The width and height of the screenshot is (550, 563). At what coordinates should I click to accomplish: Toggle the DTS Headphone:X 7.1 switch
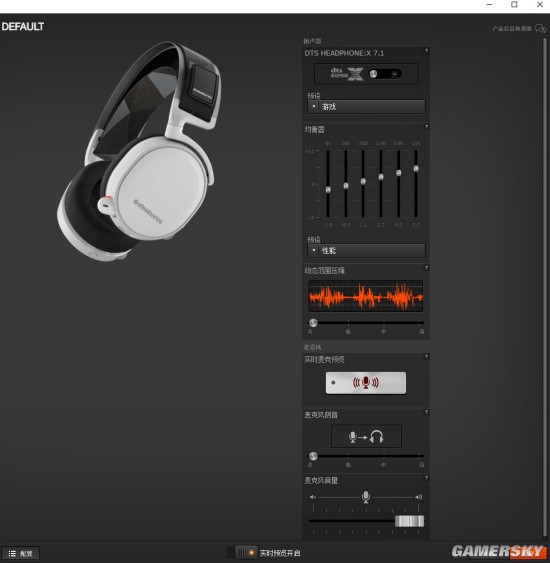385,74
